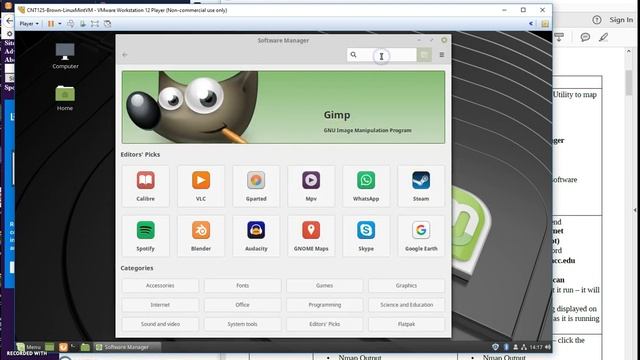Click the network icon in Mint tray
640x360 pixels.
pyautogui.click(x=524, y=347)
